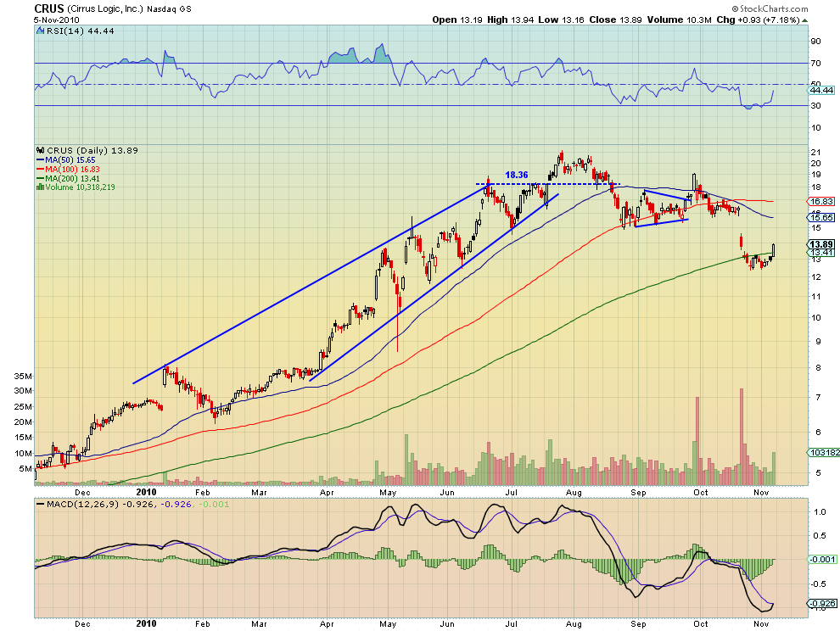Click the Volume 10,318,219 legend entry
The width and height of the screenshot is (840, 631).
point(80,187)
